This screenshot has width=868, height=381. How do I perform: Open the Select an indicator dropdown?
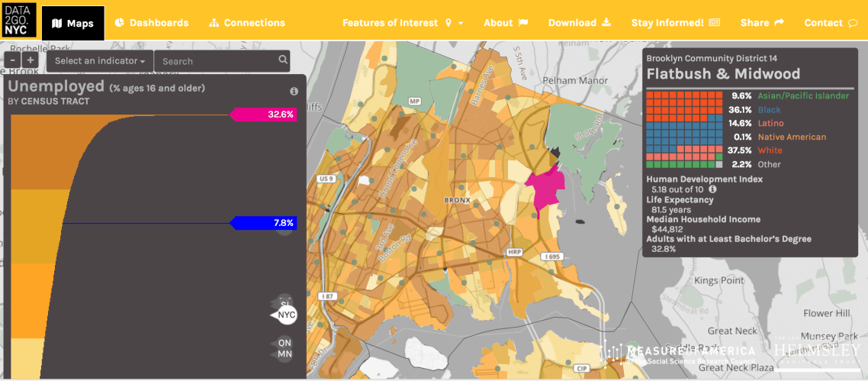click(x=100, y=61)
